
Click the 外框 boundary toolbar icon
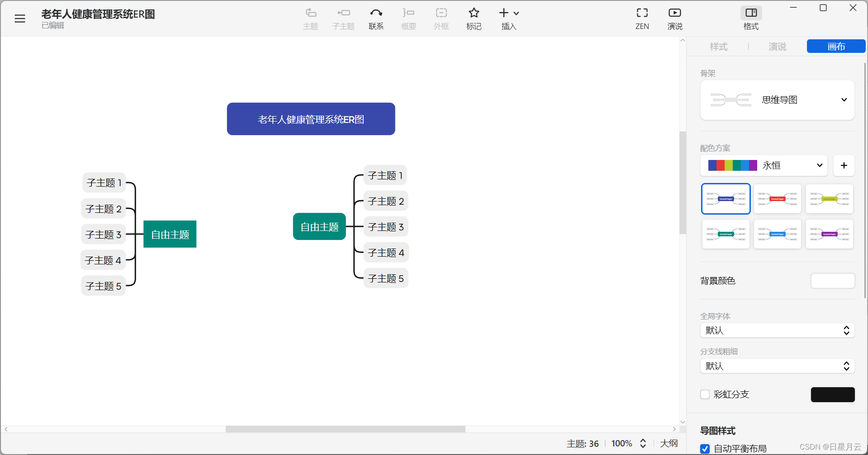tap(441, 19)
